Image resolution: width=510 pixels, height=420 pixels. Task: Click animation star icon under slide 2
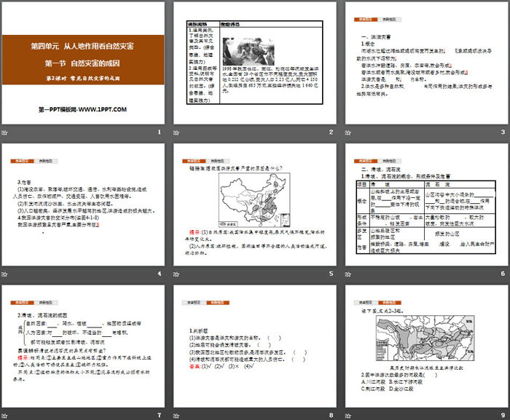176,132
